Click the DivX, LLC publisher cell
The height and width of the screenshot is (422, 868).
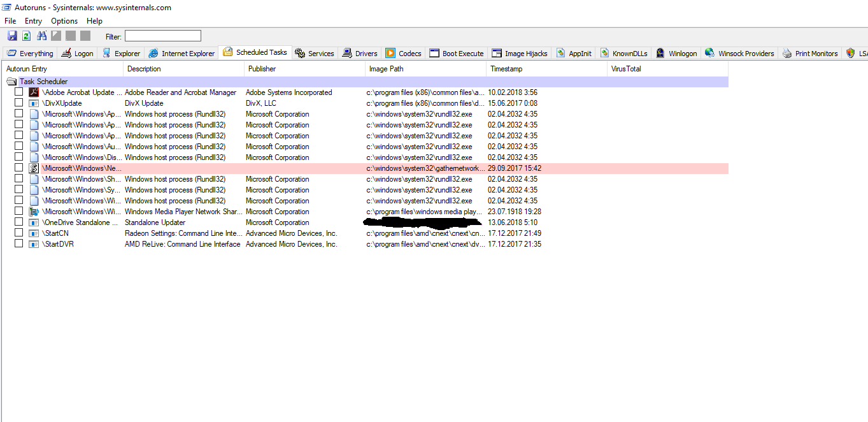[261, 103]
